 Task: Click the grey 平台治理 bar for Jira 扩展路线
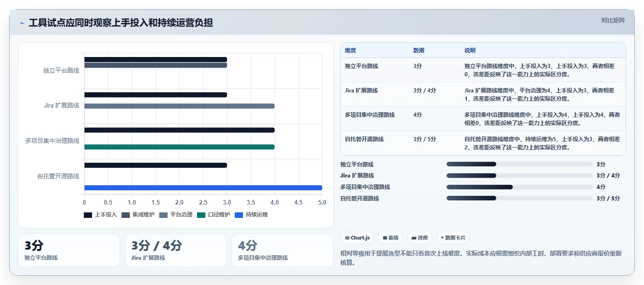(179, 106)
